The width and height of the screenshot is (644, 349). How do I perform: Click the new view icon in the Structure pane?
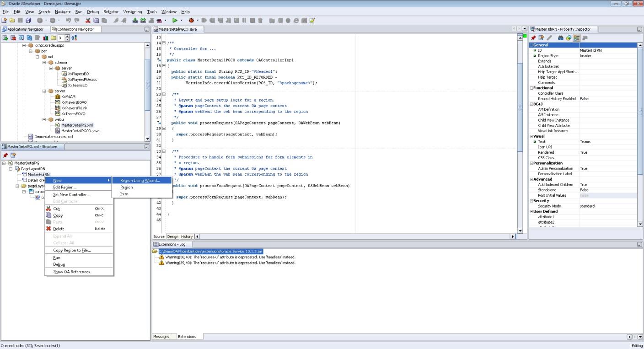click(13, 155)
